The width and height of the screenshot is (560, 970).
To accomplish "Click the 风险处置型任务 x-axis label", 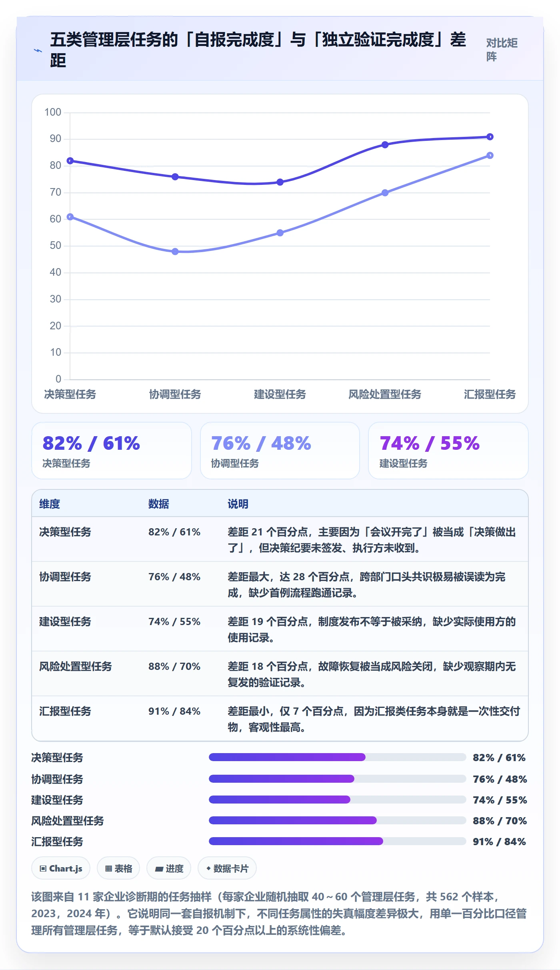I will (385, 394).
